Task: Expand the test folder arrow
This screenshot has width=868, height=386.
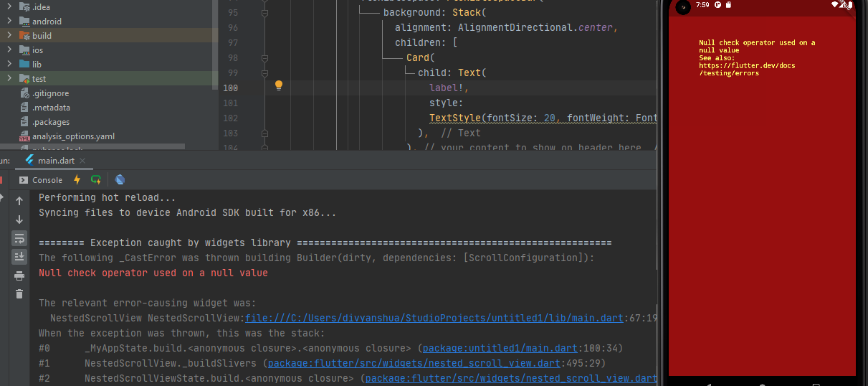Action: coord(9,78)
